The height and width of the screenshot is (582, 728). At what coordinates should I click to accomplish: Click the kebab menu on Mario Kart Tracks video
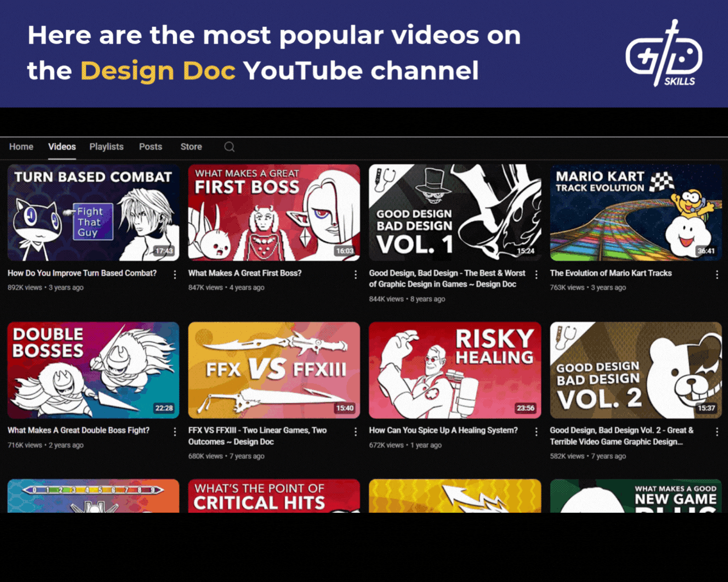(x=717, y=275)
